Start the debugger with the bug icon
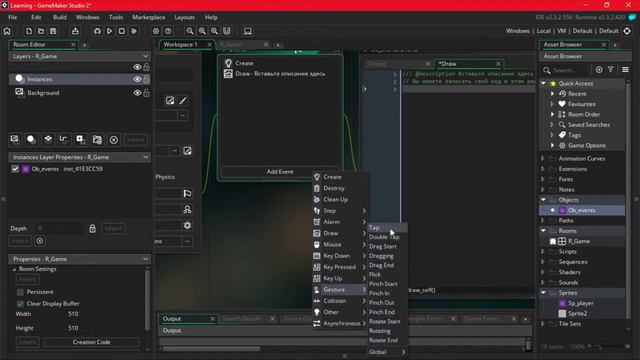 point(97,31)
